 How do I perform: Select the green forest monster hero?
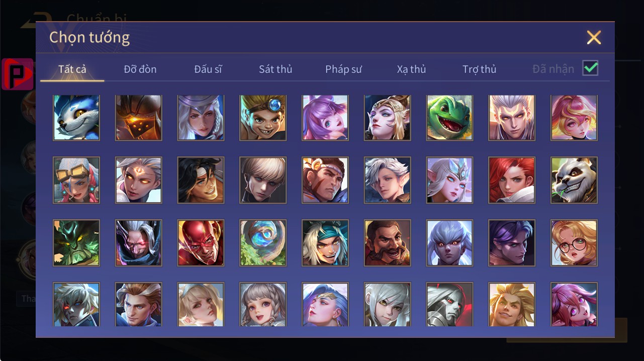tap(76, 243)
